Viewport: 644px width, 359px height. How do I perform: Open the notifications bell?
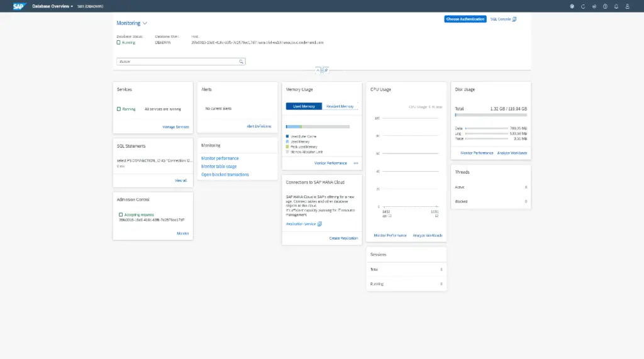[616, 6]
